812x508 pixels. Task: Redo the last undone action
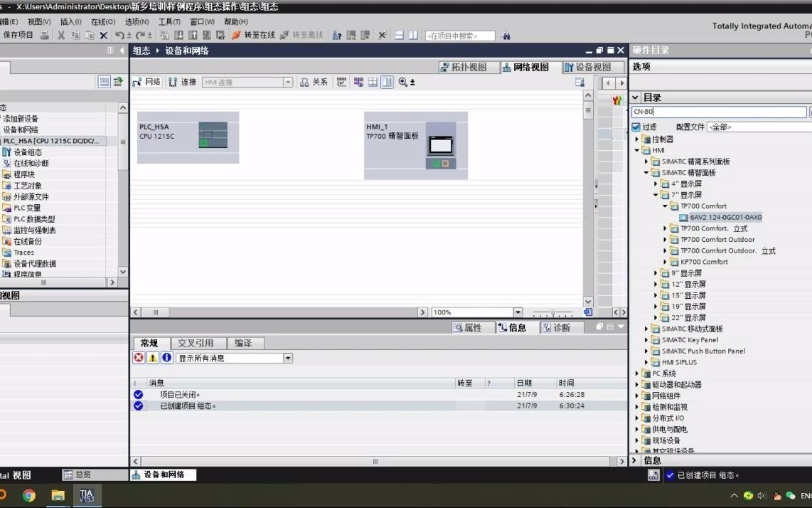point(140,36)
